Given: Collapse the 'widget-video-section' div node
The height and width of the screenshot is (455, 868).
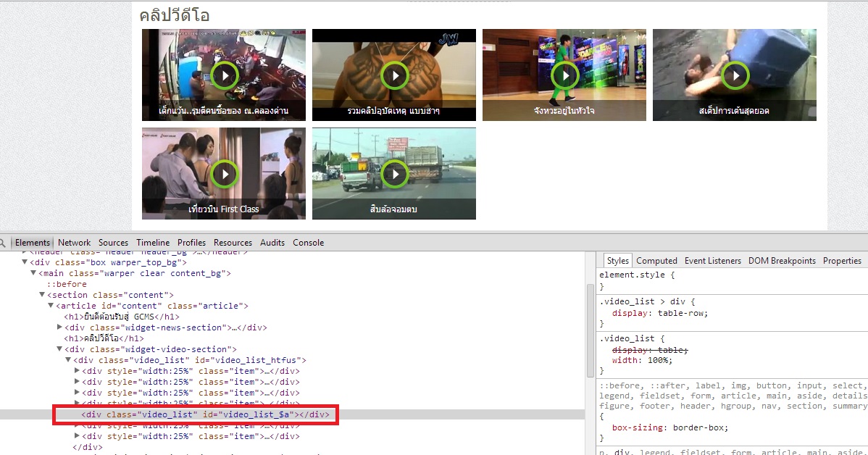Looking at the screenshot, I should click(x=59, y=349).
